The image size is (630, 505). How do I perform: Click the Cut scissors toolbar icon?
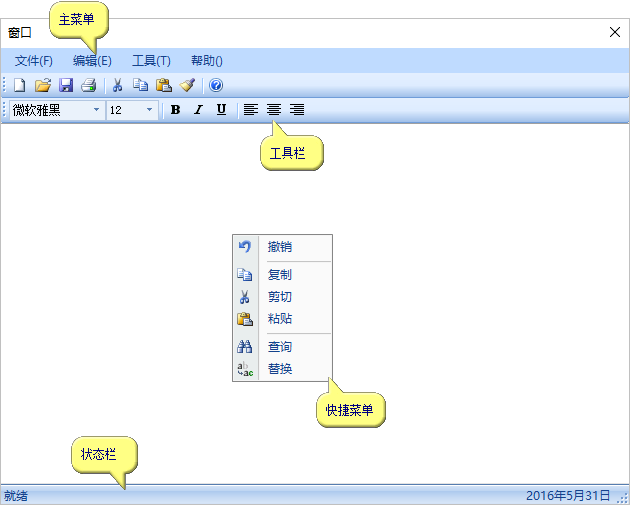pyautogui.click(x=117, y=86)
